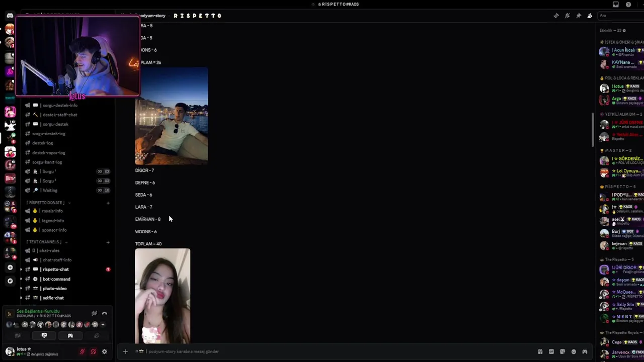The width and height of the screenshot is (644, 362).
Task: Open the girl selfie image
Action: 163,296
